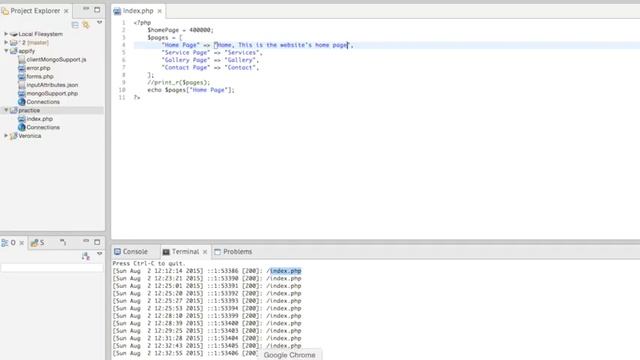Click the mongoSupport.php file icon
The height and width of the screenshot is (360, 640).
point(22,93)
